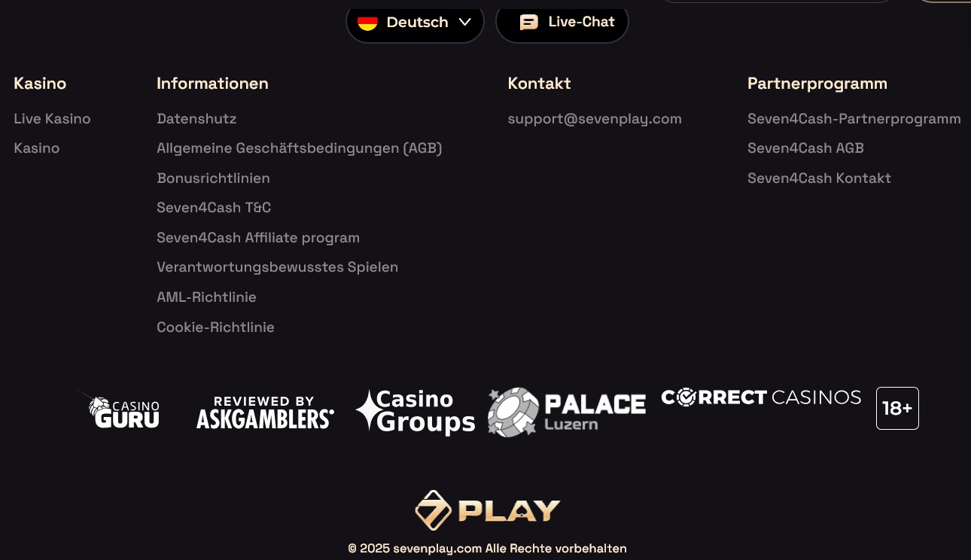Click the Casino Groups logo
The height and width of the screenshot is (560, 971).
(x=415, y=412)
